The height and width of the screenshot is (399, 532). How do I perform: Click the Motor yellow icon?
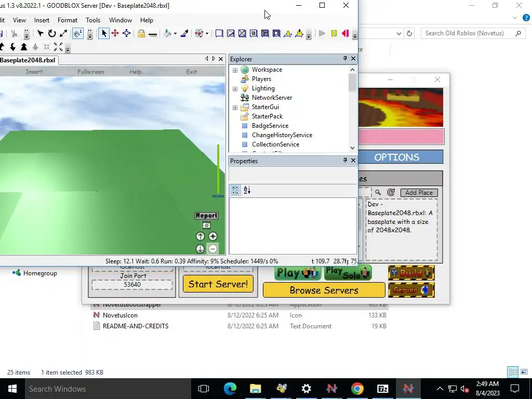(299, 33)
